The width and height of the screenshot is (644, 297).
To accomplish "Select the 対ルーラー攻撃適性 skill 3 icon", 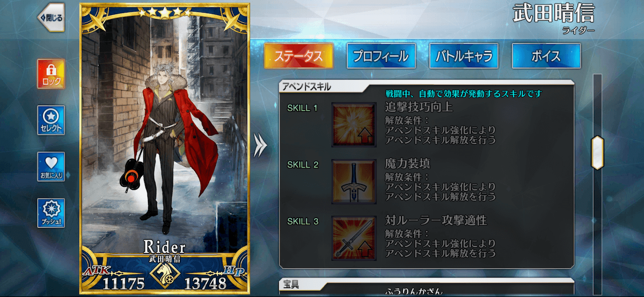I will tap(354, 238).
